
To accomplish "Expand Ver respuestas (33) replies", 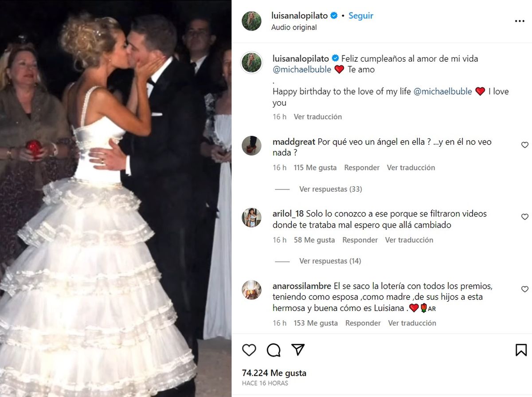I will (x=330, y=189).
